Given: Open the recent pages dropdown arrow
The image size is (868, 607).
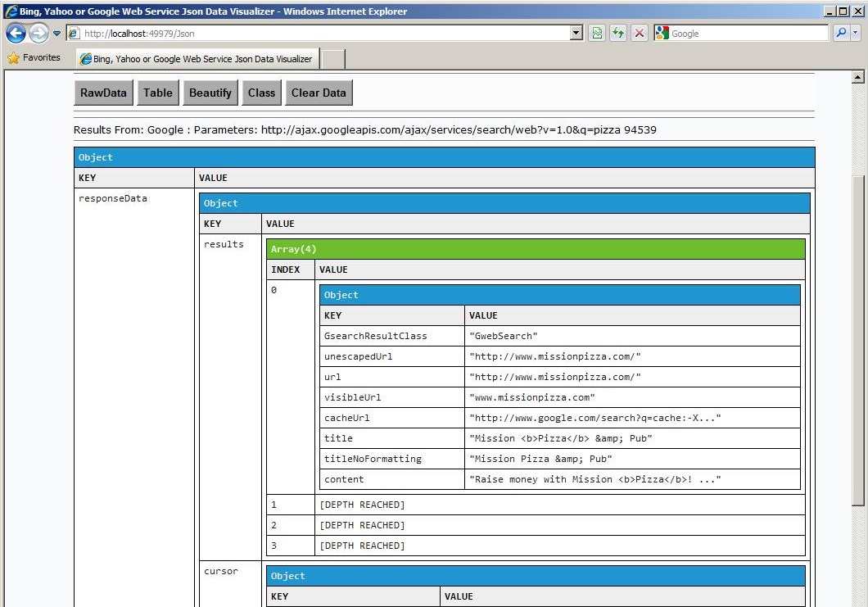Looking at the screenshot, I should pos(57,34).
